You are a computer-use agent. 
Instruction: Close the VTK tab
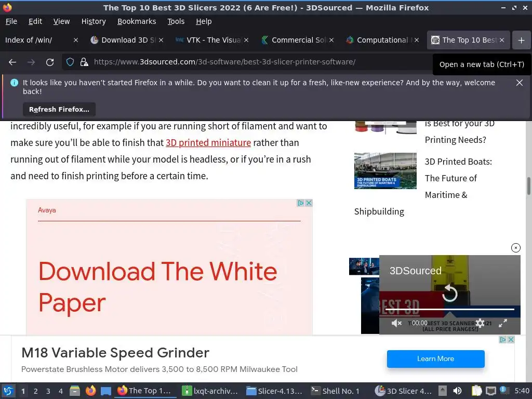pyautogui.click(x=246, y=40)
